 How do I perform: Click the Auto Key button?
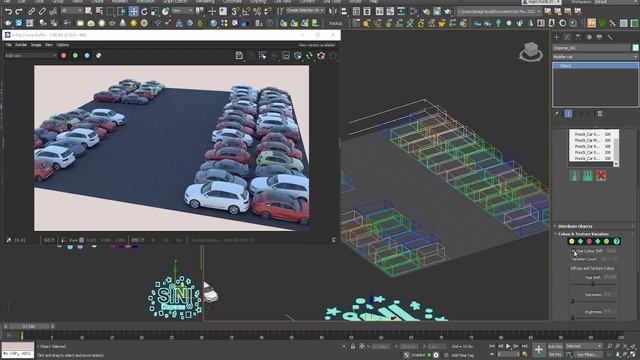(555, 346)
